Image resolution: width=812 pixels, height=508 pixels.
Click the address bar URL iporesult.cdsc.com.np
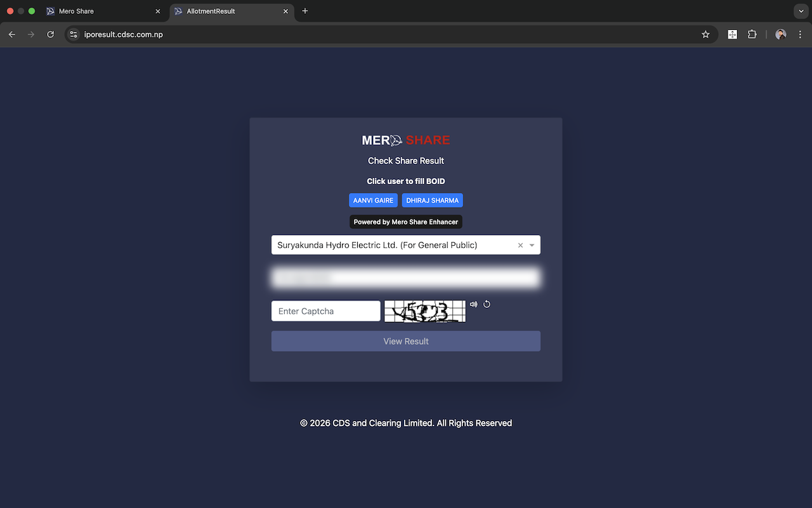coord(124,34)
